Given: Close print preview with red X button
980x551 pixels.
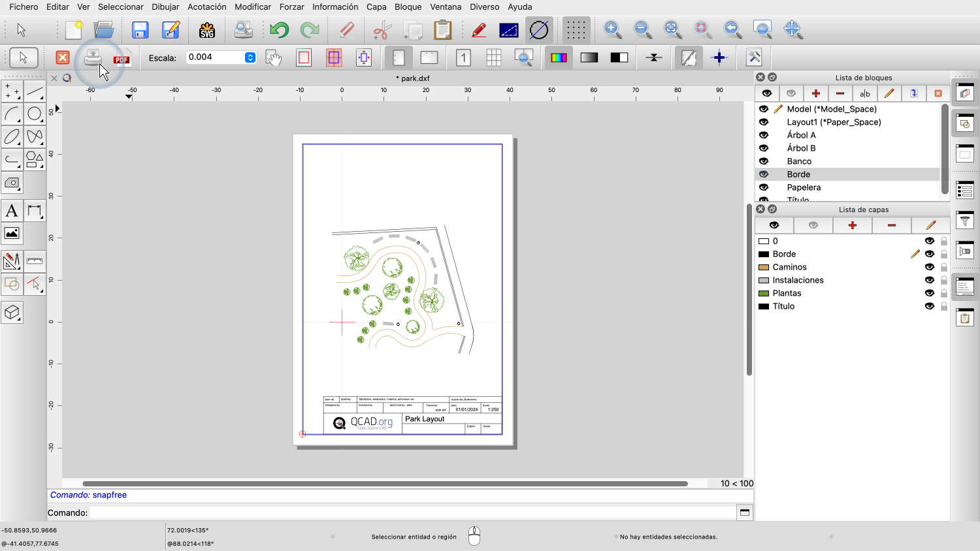Looking at the screenshot, I should coord(63,58).
